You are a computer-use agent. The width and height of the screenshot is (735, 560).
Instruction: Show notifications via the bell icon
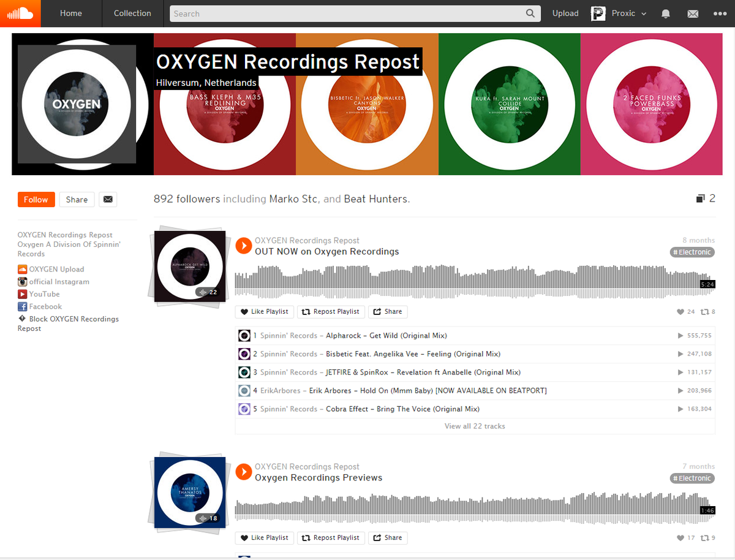point(666,13)
